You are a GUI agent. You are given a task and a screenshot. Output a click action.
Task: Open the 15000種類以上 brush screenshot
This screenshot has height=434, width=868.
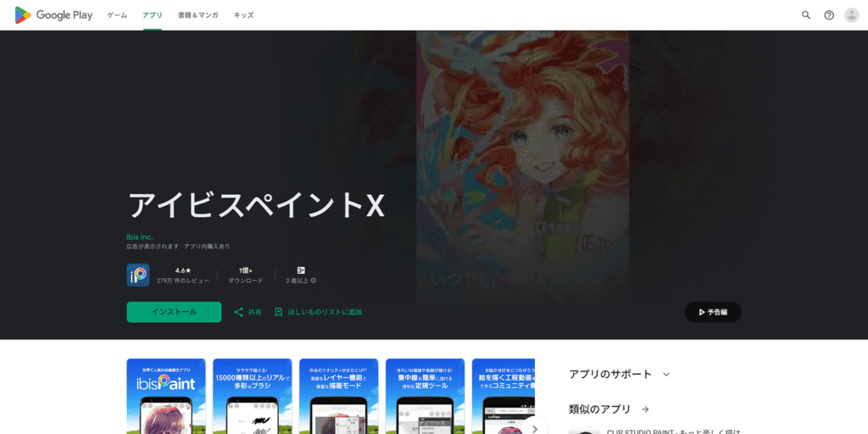coord(253,397)
